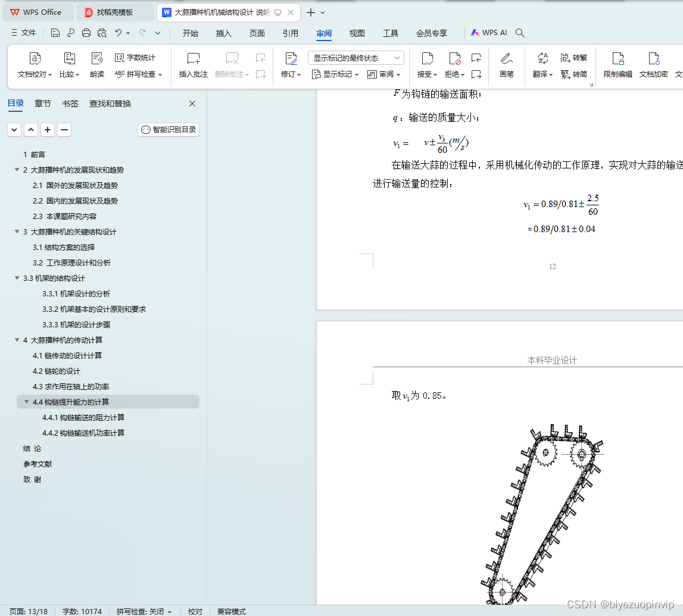The width and height of the screenshot is (683, 616).
Task: Switch to 书签 navigation tab
Action: 70,104
